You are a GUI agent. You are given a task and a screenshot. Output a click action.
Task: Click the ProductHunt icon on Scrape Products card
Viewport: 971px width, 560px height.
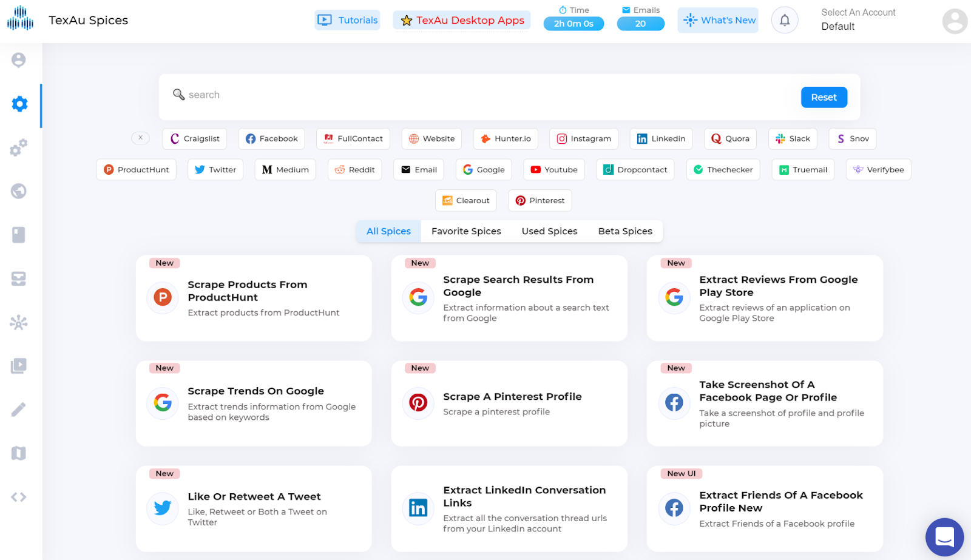(x=163, y=297)
